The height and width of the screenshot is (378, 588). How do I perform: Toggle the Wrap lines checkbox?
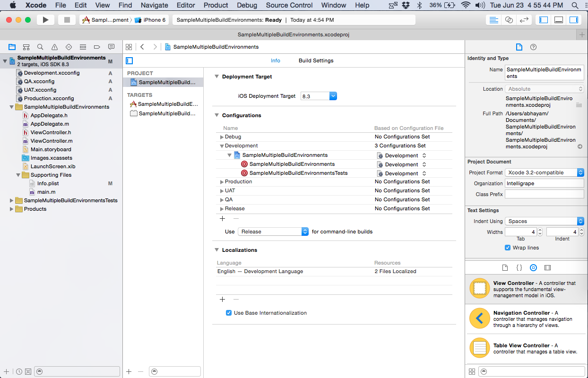(508, 248)
